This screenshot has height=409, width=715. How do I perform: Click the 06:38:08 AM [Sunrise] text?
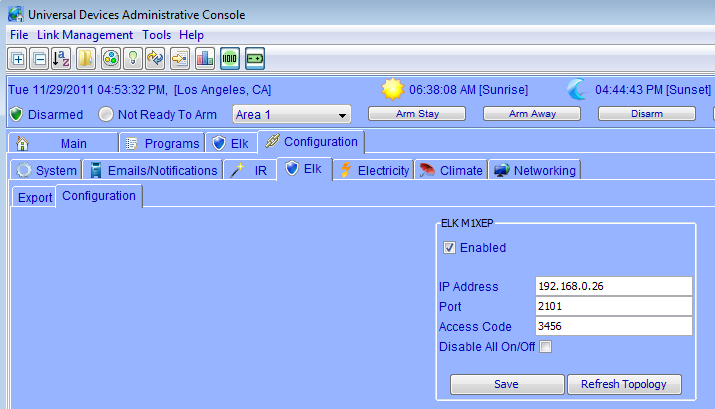point(468,90)
